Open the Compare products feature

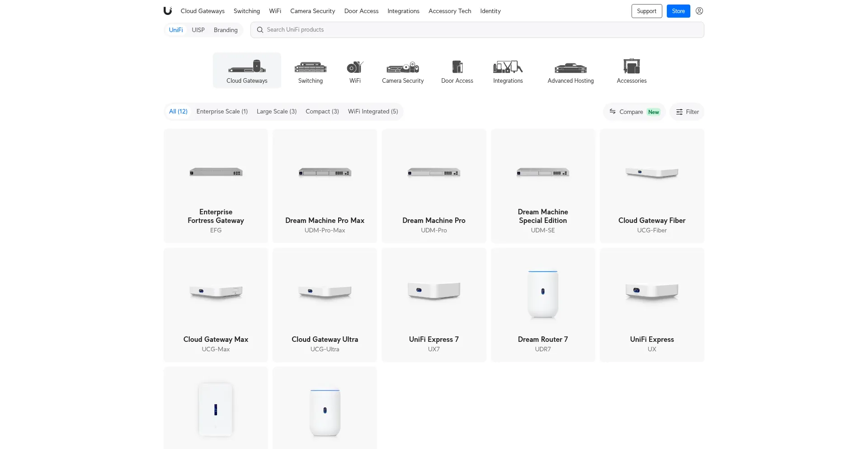pyautogui.click(x=634, y=112)
